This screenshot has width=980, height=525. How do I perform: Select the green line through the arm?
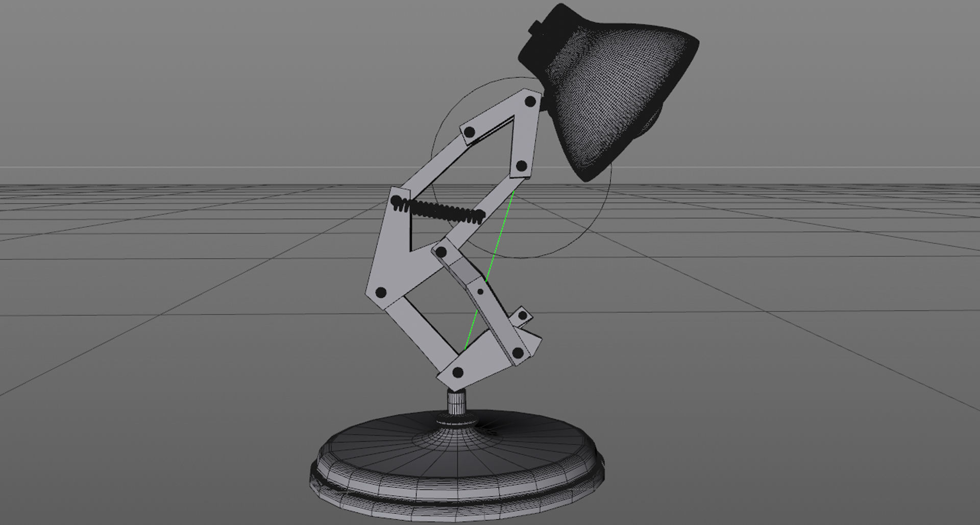click(489, 271)
